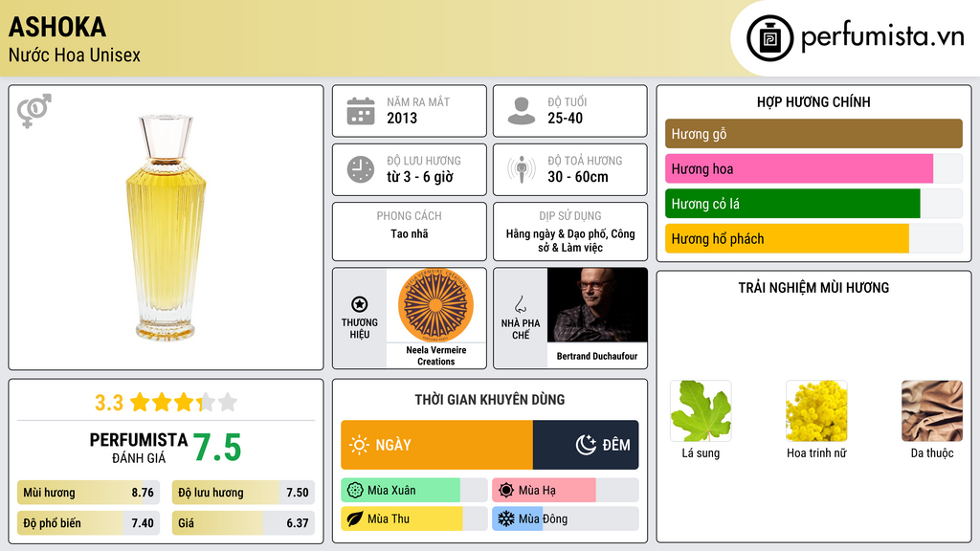Click the Bertrand Duchaufour perfumer name
This screenshot has height=551, width=980.
click(597, 356)
